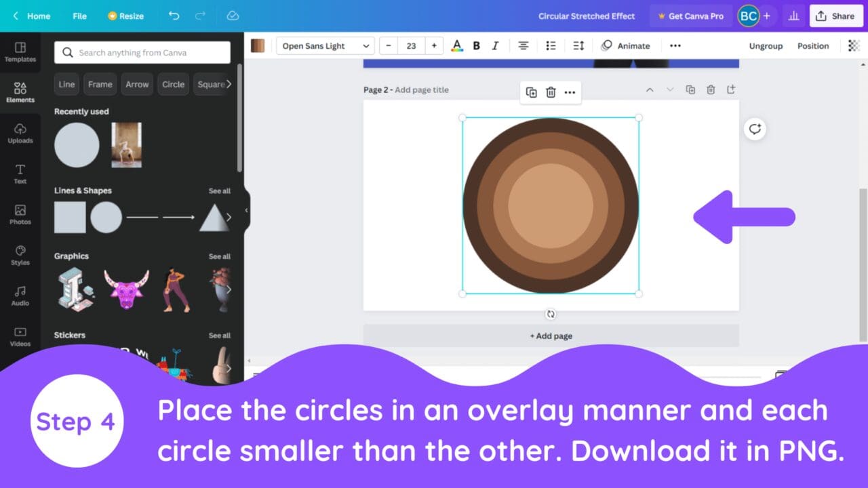Open the brown gradient color swatch
Viewport: 868px width, 488px height.
pyautogui.click(x=258, y=45)
